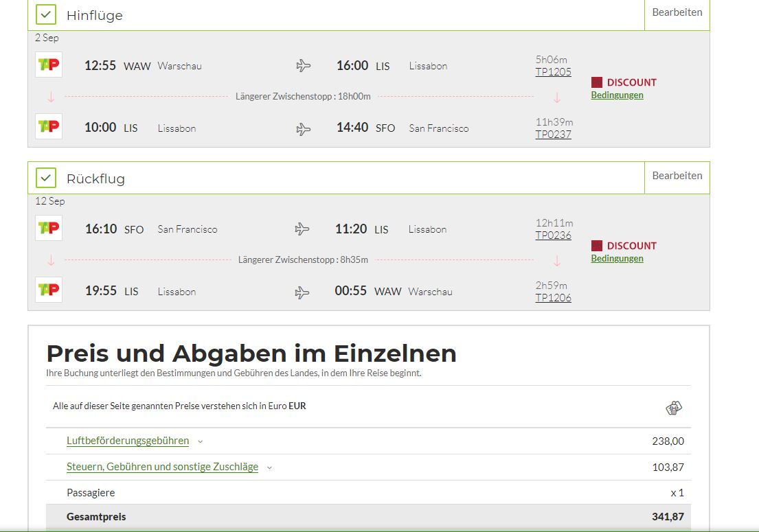Click the TAP logo for the 19:55 Lissabon flight
759x532 pixels.
tap(49, 290)
